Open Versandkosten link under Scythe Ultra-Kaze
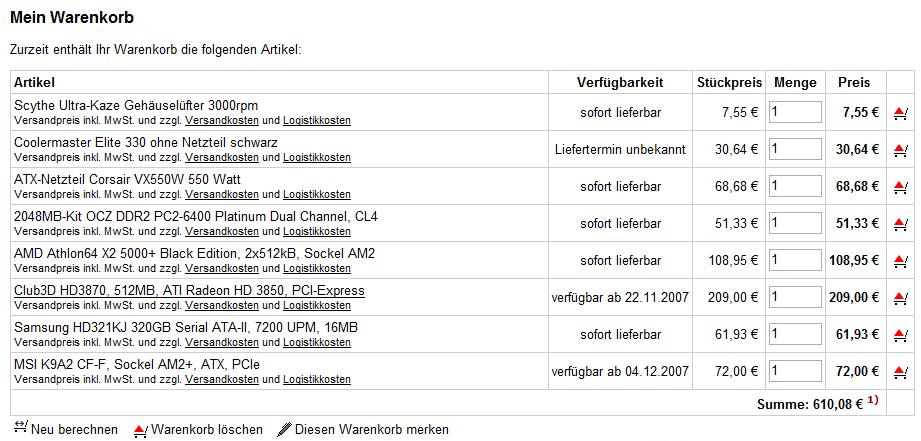This screenshot has height=441, width=921. click(222, 120)
